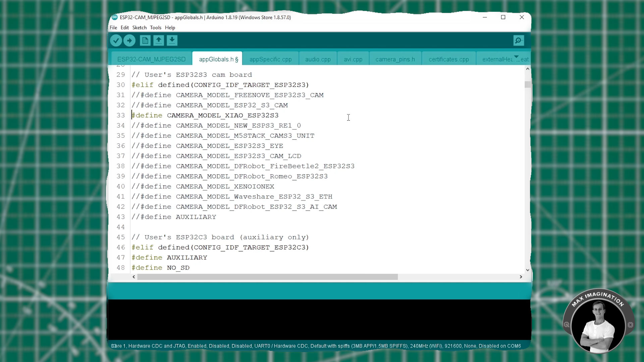Open the tab overflow dropdown triangle

517,57
